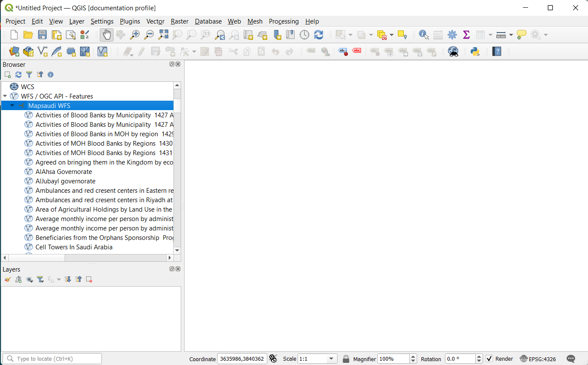
Task: Filter the Browser panel
Action: pos(29,75)
